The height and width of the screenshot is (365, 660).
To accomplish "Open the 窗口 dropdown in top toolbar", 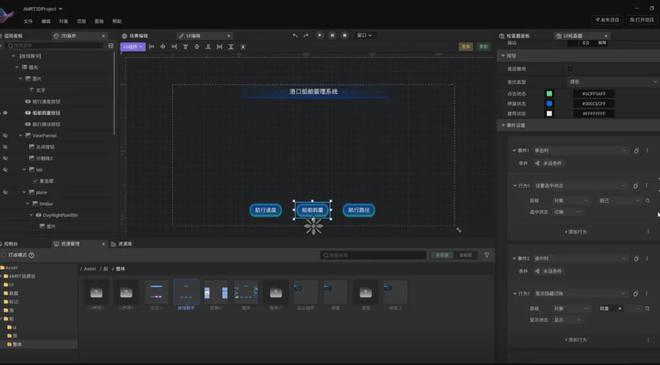I will click(x=365, y=36).
